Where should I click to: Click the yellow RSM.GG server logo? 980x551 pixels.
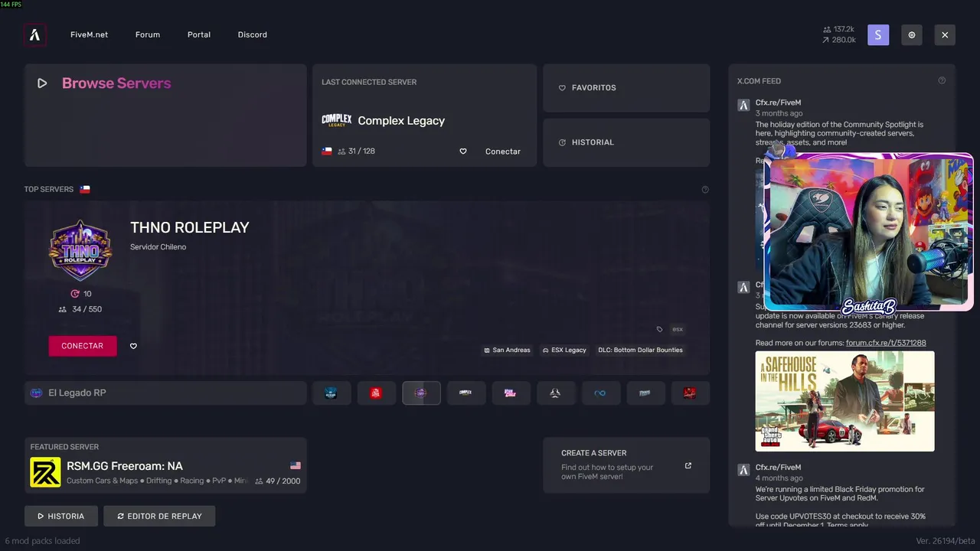45,472
